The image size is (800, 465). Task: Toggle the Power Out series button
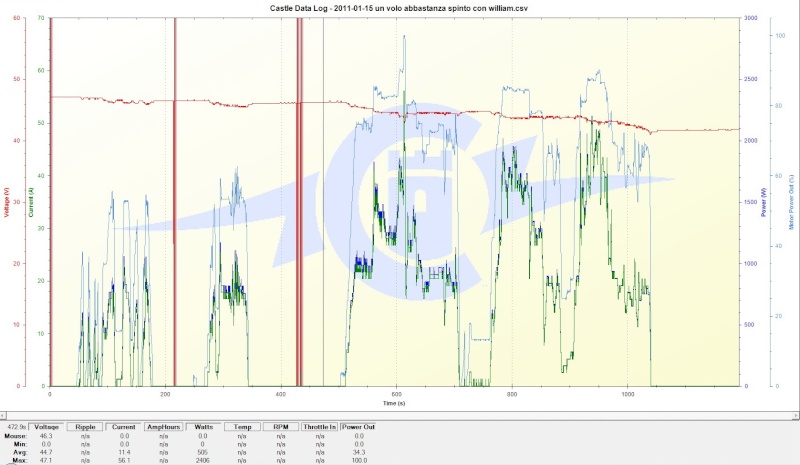coord(358,427)
